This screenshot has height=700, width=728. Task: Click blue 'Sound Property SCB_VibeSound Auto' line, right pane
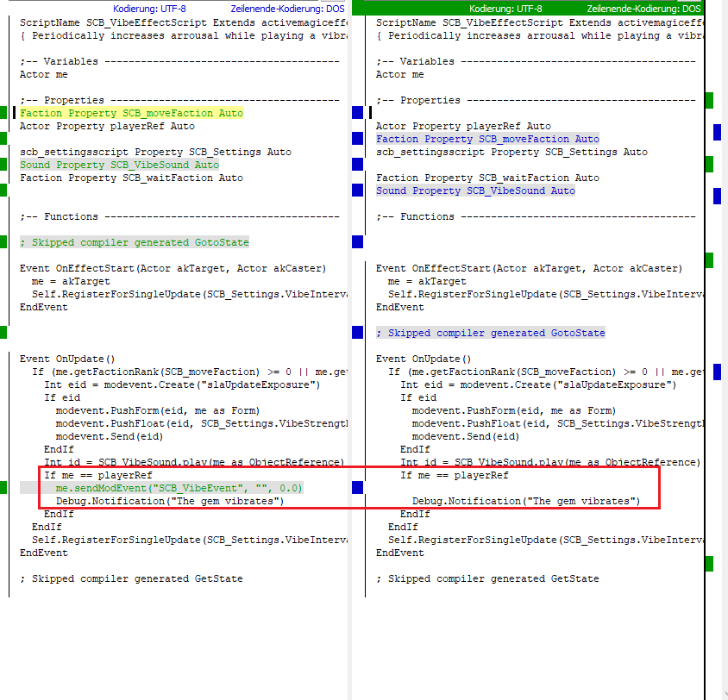(x=475, y=191)
